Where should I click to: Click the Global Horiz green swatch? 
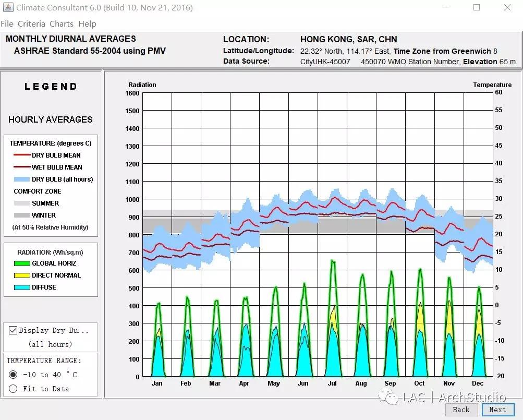pyautogui.click(x=22, y=263)
